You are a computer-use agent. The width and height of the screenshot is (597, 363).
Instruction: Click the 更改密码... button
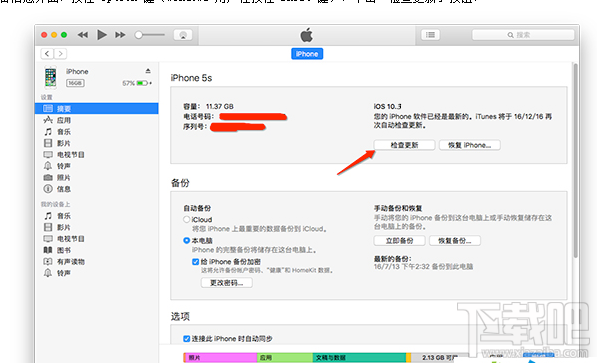point(227,283)
